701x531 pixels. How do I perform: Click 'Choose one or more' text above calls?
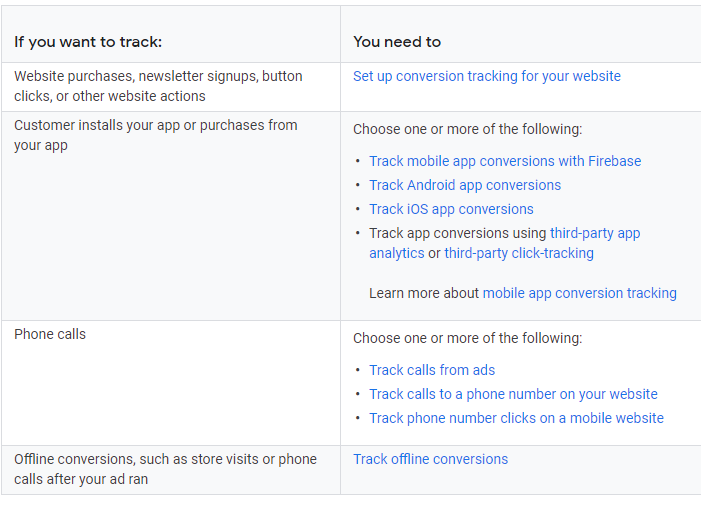(467, 338)
